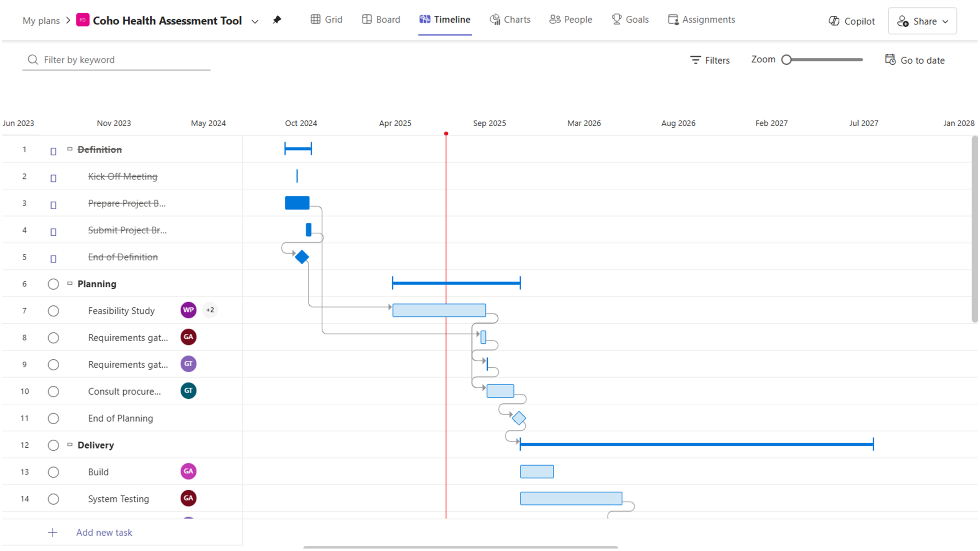This screenshot has height=551, width=980.
Task: Click the pin plan icon
Action: [x=277, y=20]
